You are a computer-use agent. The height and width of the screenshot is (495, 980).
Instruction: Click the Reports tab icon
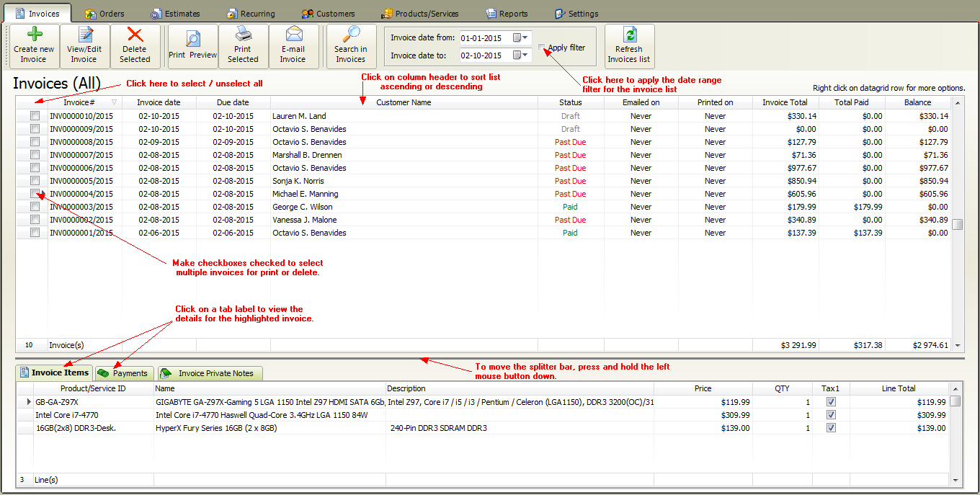click(491, 14)
